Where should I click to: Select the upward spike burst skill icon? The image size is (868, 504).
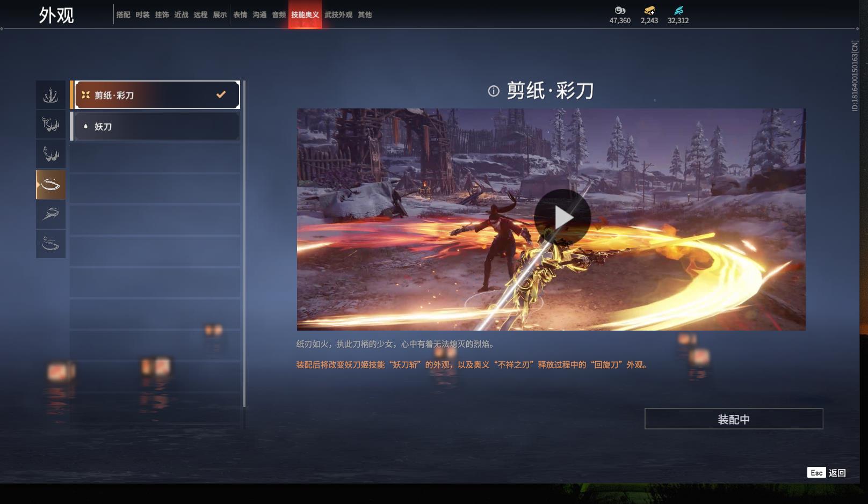tap(50, 95)
